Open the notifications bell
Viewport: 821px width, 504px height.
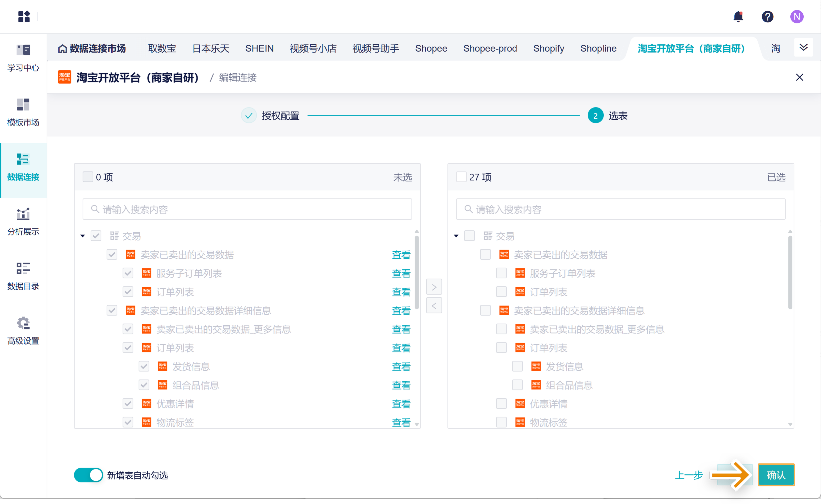[x=738, y=16]
